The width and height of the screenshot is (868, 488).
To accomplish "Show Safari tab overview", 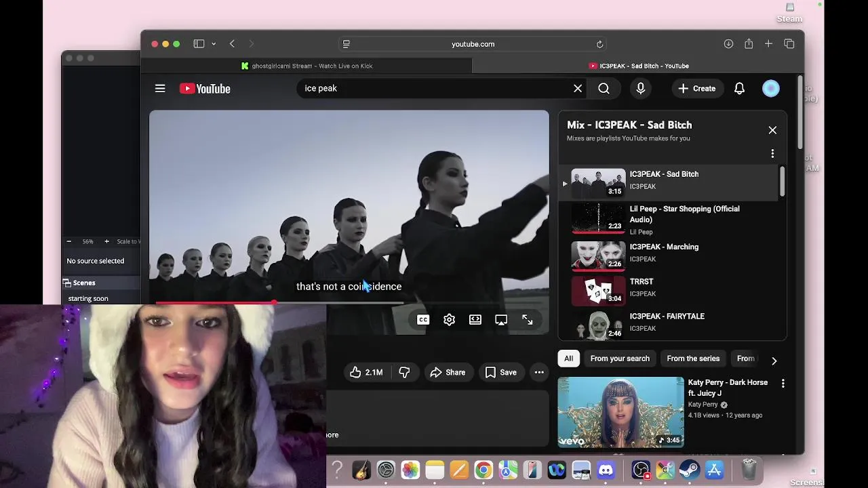I will [789, 44].
